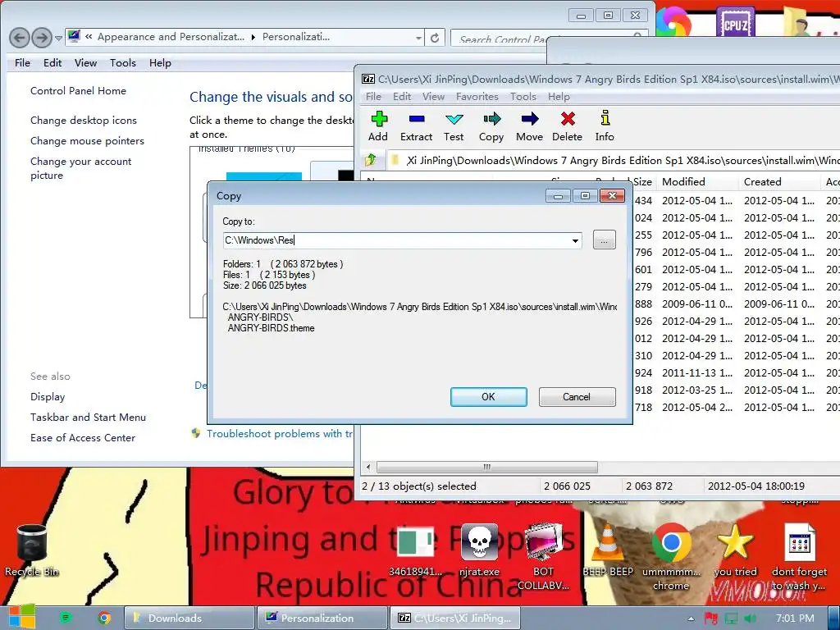The image size is (840, 630).
Task: Open the Troubleshoot problems link
Action: [x=280, y=433]
